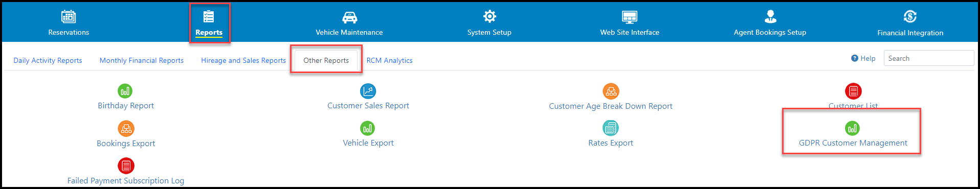Open the Bookings Export link

[x=126, y=144]
